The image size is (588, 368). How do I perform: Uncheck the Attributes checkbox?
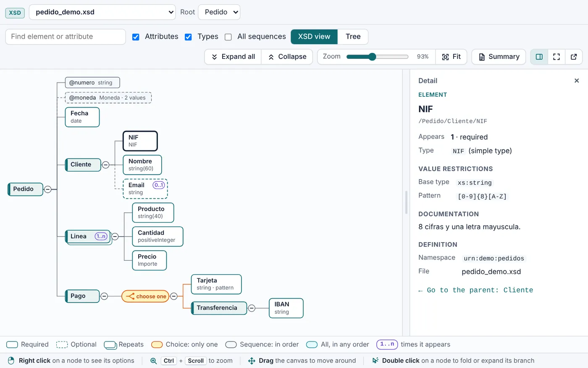pyautogui.click(x=136, y=37)
